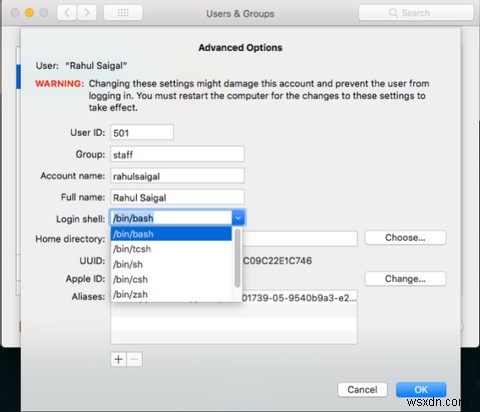Screen dimensions: 480x412
Task: Focus the Account name text field
Action: pyautogui.click(x=177, y=176)
